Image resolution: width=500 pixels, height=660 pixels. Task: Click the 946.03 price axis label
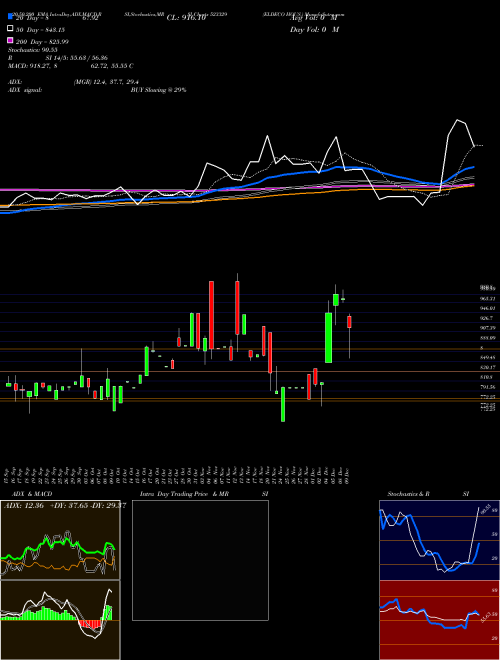point(487,309)
